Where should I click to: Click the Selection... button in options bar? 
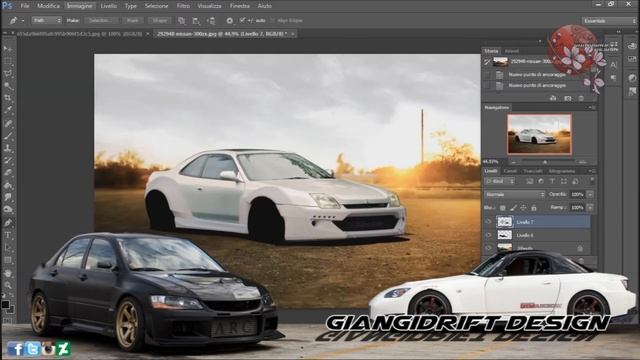tap(101, 20)
